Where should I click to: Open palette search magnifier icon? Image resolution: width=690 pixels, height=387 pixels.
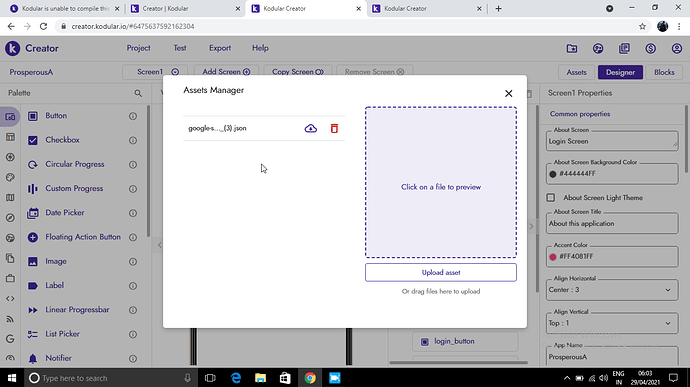(x=138, y=93)
